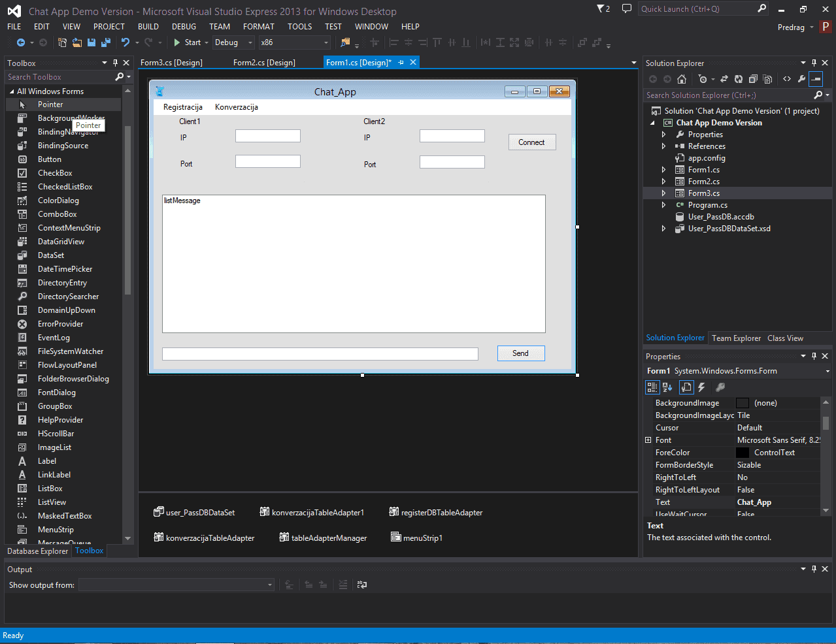Expand the User_PassDBDataSet.xsd node
836x644 pixels.
click(x=664, y=229)
